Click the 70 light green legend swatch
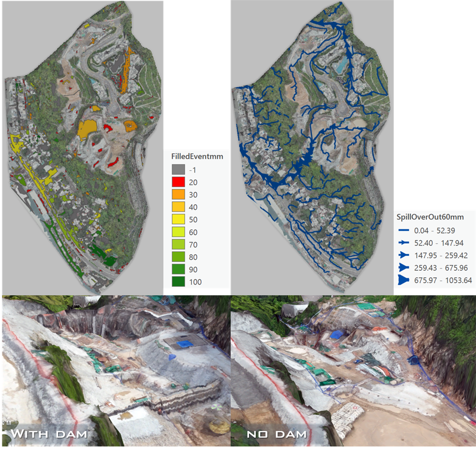The width and height of the screenshot is (476, 464). tap(178, 245)
